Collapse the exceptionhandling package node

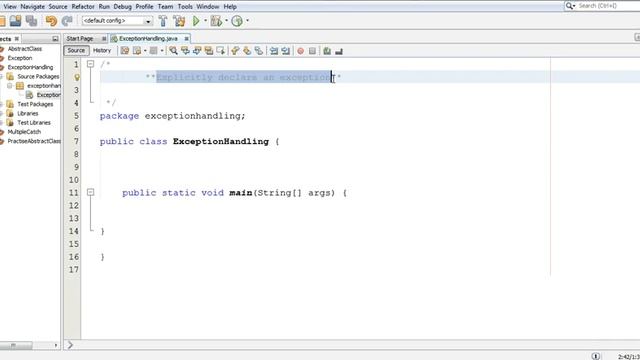10,86
